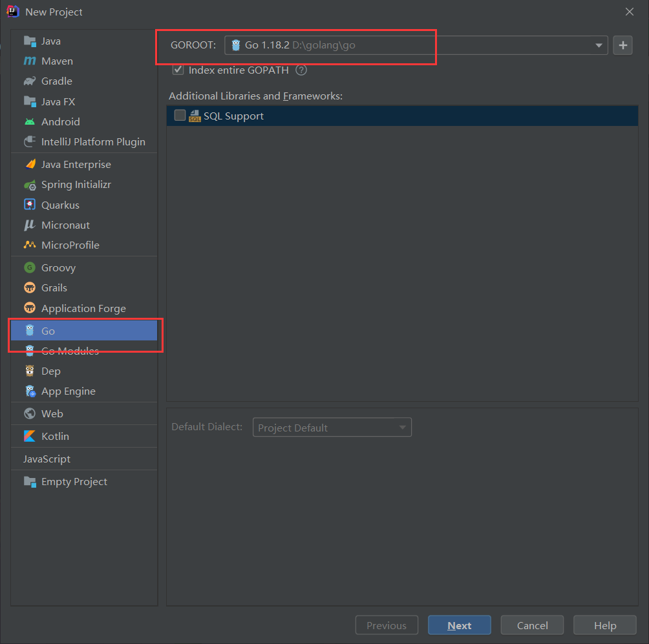Select the Java project type icon
This screenshot has height=644, width=649.
[x=30, y=41]
